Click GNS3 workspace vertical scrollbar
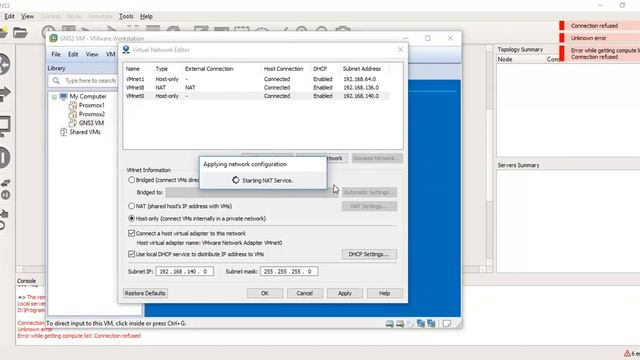The width and height of the screenshot is (640, 360). coord(489,155)
